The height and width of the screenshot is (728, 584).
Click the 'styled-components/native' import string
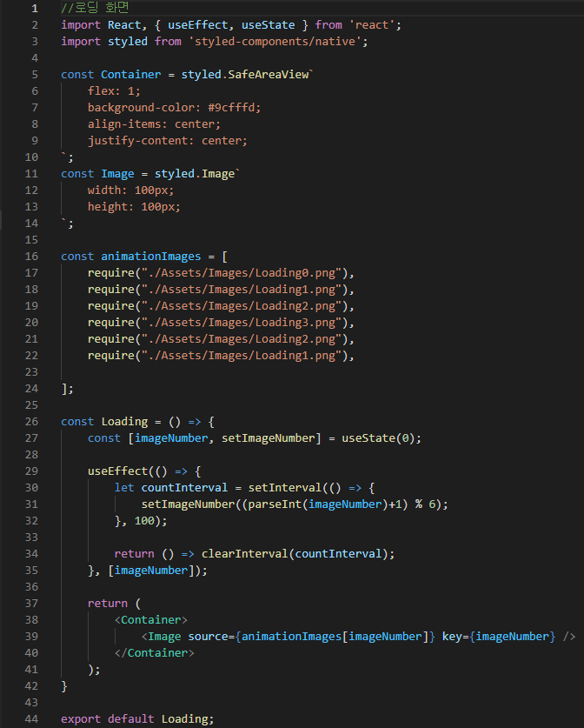[275, 42]
